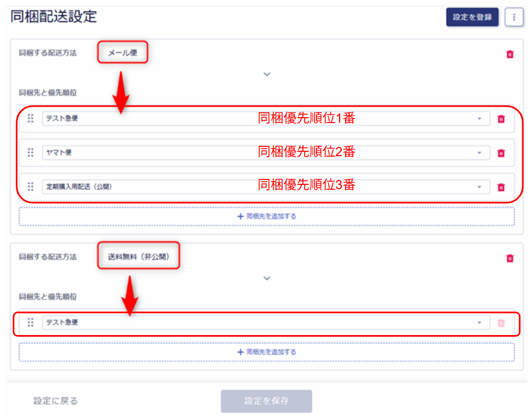The width and height of the screenshot is (532, 418).
Task: Click drag handle of ヤマト便 row
Action: coord(30,152)
